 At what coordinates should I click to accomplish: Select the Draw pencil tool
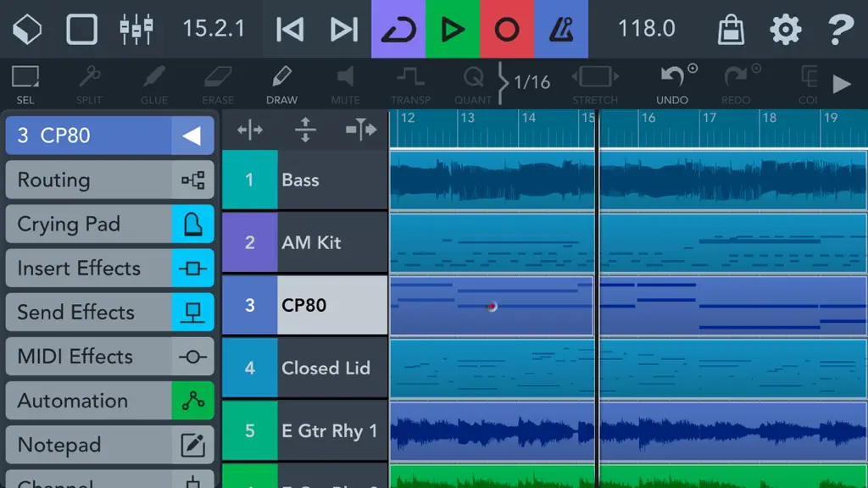[281, 84]
